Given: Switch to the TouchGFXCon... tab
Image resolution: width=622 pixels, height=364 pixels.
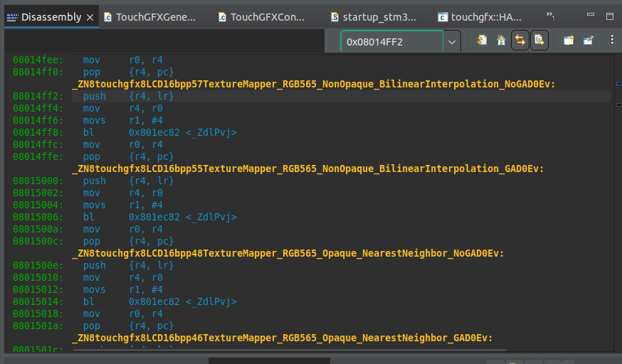Looking at the screenshot, I should coord(262,17).
